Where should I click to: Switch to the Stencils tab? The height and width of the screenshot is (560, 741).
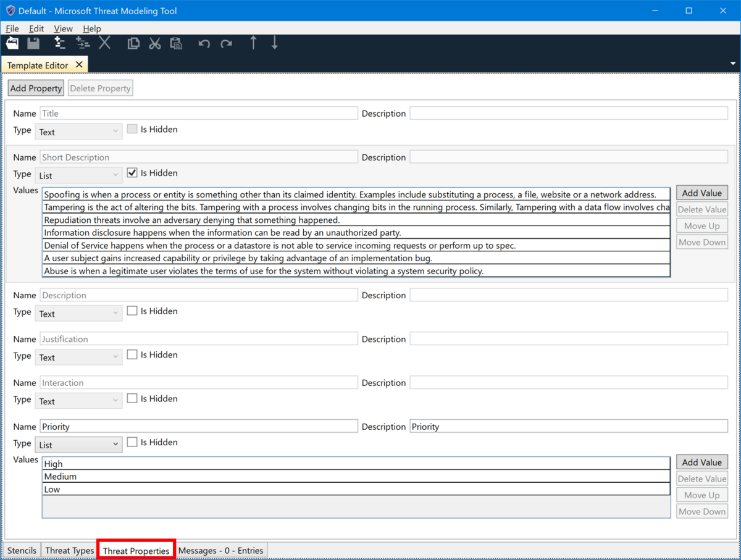click(x=22, y=550)
